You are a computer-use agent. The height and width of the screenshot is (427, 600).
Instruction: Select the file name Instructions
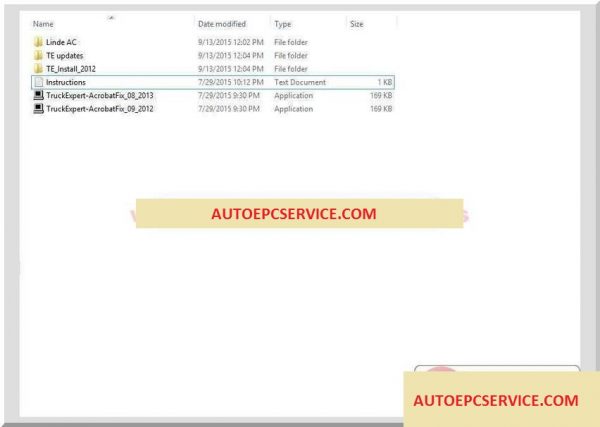[66, 82]
